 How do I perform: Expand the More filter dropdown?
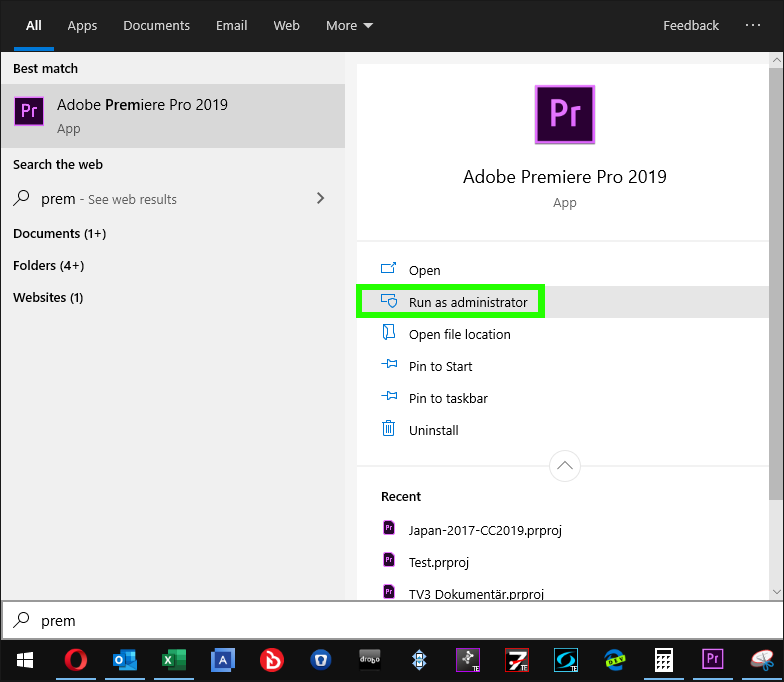tap(349, 26)
